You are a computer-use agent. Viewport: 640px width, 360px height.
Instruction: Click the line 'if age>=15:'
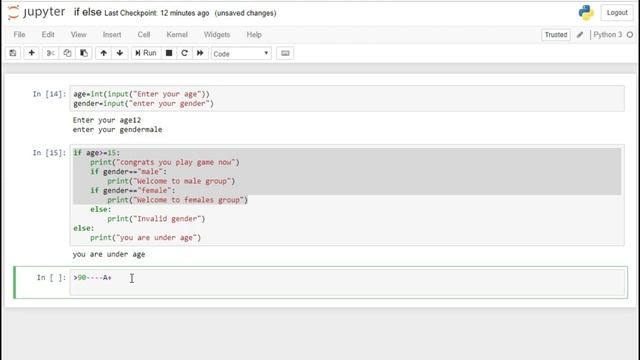coord(97,153)
